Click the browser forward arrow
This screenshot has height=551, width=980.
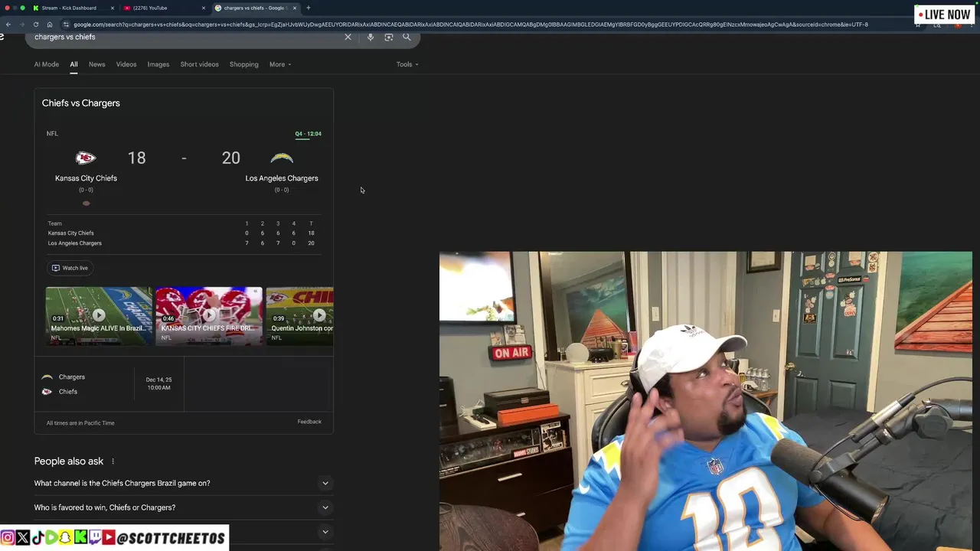point(21,24)
